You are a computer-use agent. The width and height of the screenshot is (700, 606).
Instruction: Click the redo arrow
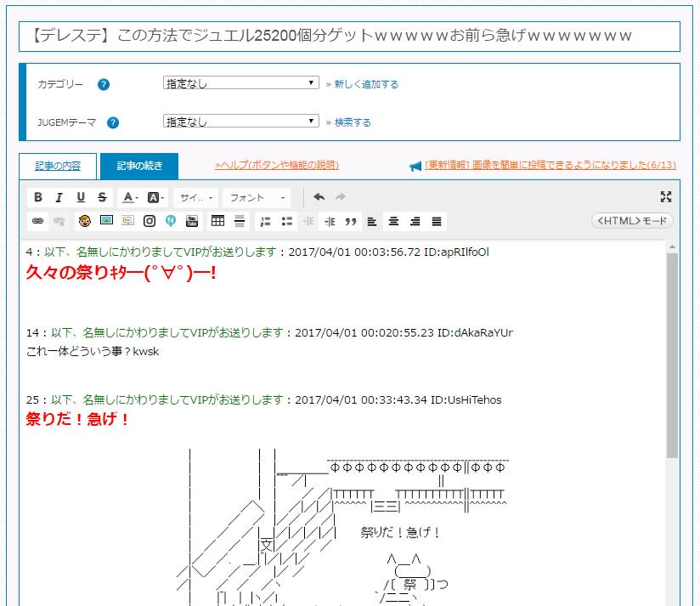click(340, 197)
